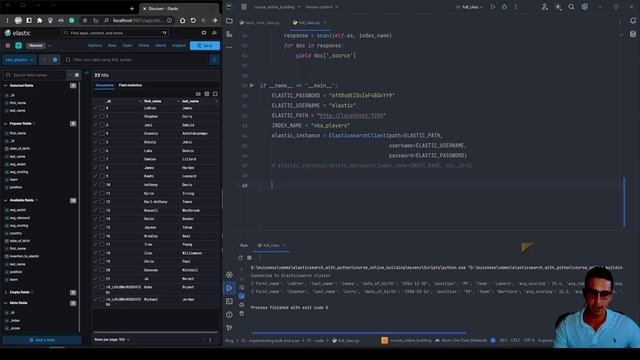
Task: Click the Share link in Discover toolbar
Action: tap(144, 46)
